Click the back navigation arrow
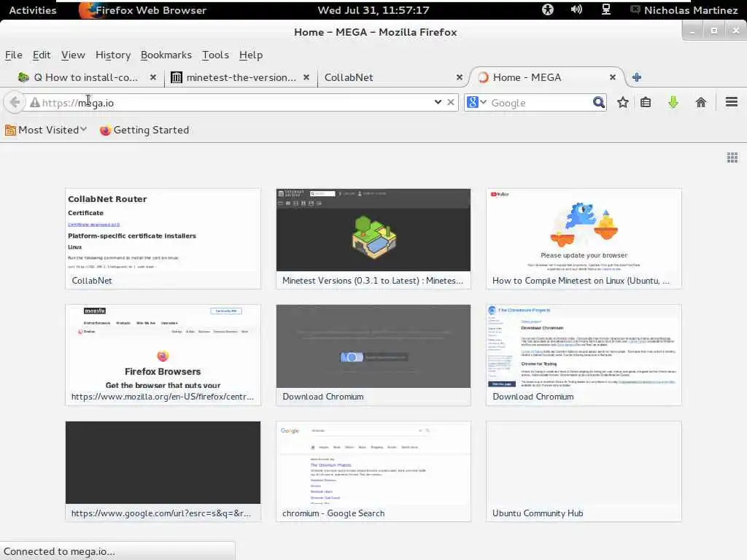Screen dimensions: 747x560 [x=15, y=102]
